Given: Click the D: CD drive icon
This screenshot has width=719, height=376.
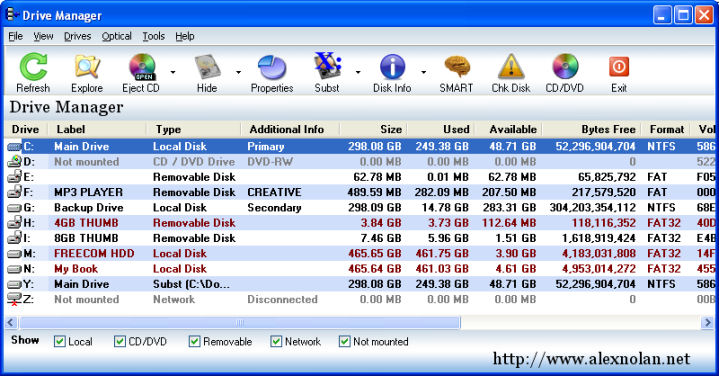Looking at the screenshot, I should pyautogui.click(x=14, y=161).
